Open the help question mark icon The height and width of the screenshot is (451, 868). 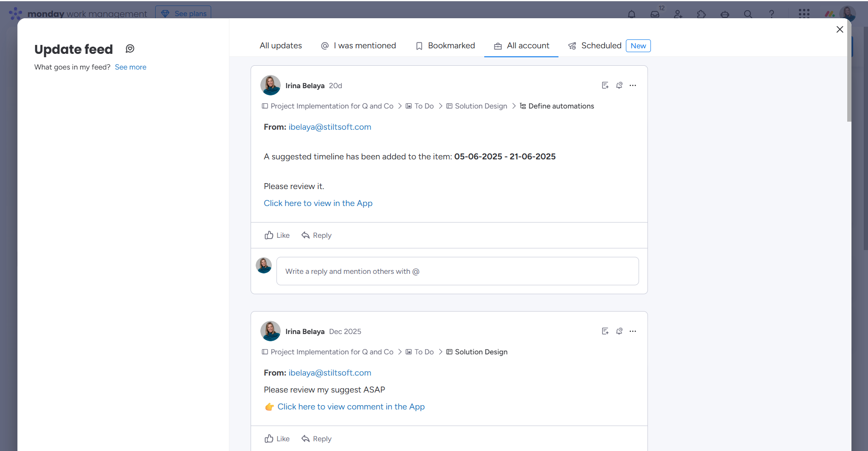[771, 14]
